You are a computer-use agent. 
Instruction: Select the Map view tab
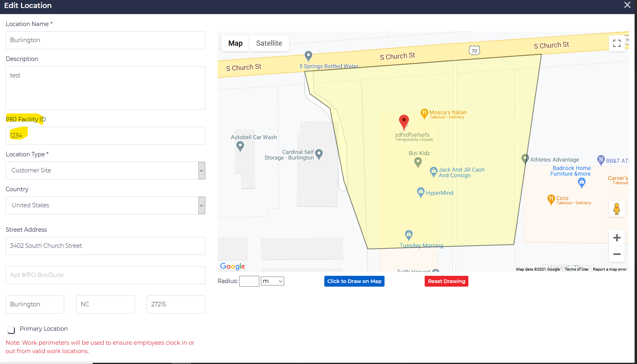235,43
